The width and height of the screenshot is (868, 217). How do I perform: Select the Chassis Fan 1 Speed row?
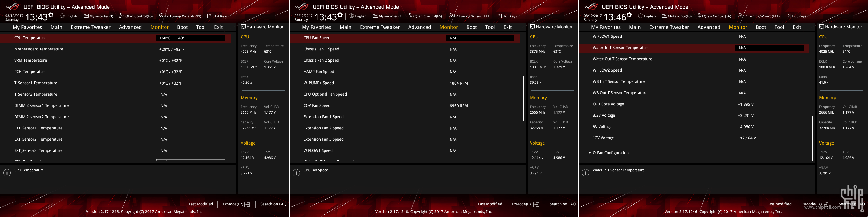(x=405, y=49)
